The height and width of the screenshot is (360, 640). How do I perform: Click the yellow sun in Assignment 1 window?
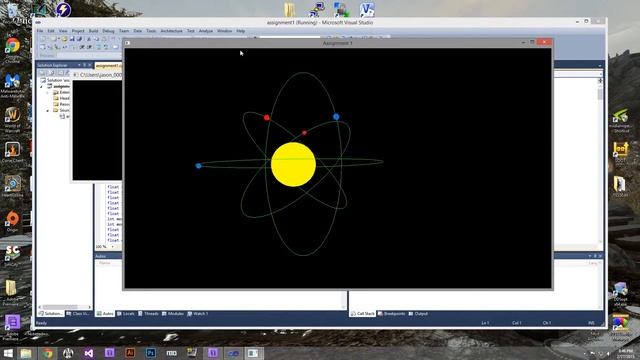coord(293,164)
